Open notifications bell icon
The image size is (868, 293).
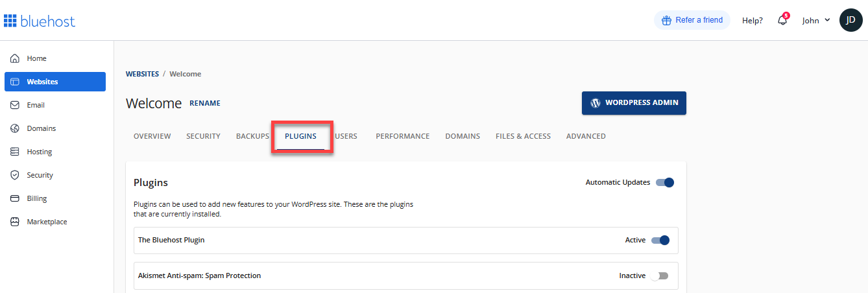pos(782,20)
